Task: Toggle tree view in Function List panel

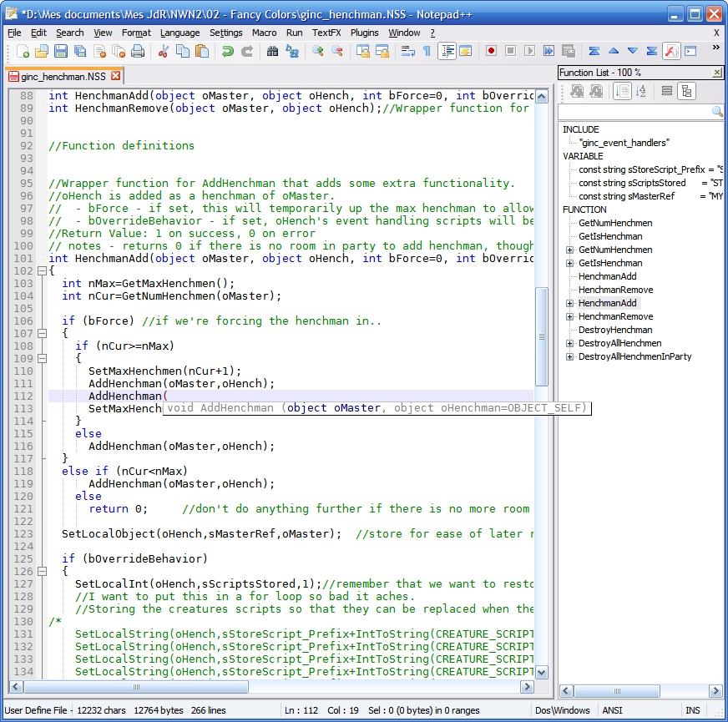Action: coord(686,91)
